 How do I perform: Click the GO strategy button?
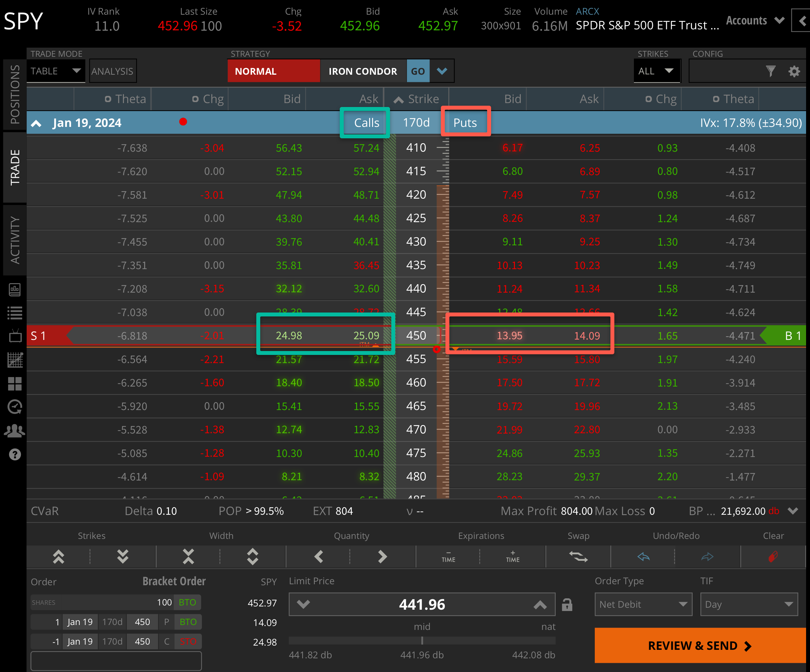(x=418, y=71)
